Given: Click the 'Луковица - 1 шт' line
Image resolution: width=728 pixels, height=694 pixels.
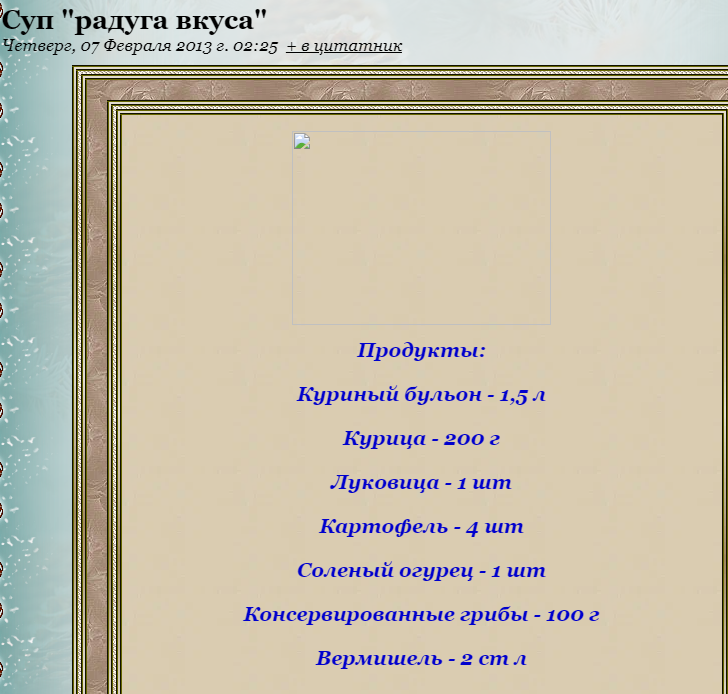Looking at the screenshot, I should point(421,483).
